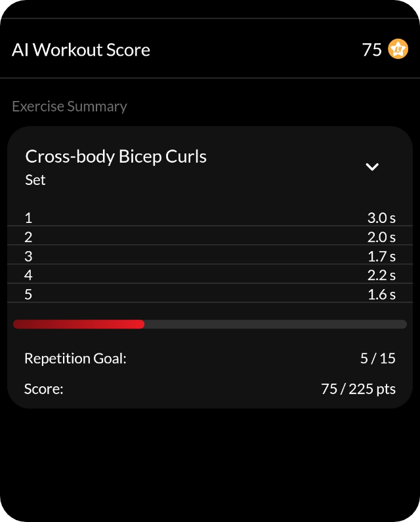Click the orange star badge icon
This screenshot has width=420, height=522.
pos(398,49)
